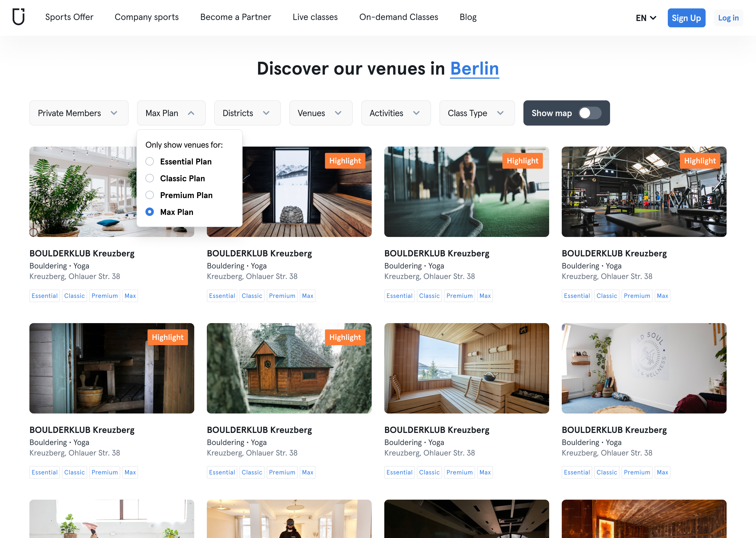The image size is (756, 538).
Task: Open the Blog menu item
Action: 468,17
